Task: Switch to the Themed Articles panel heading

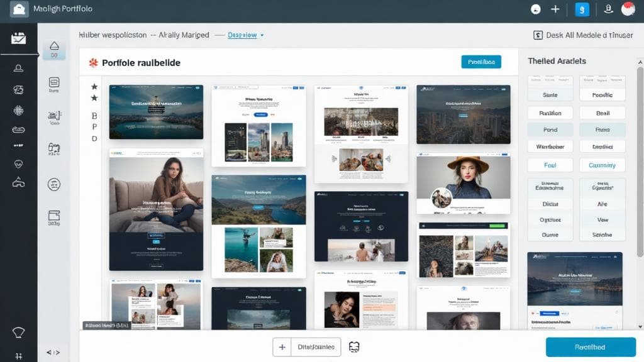Action: coord(557,61)
